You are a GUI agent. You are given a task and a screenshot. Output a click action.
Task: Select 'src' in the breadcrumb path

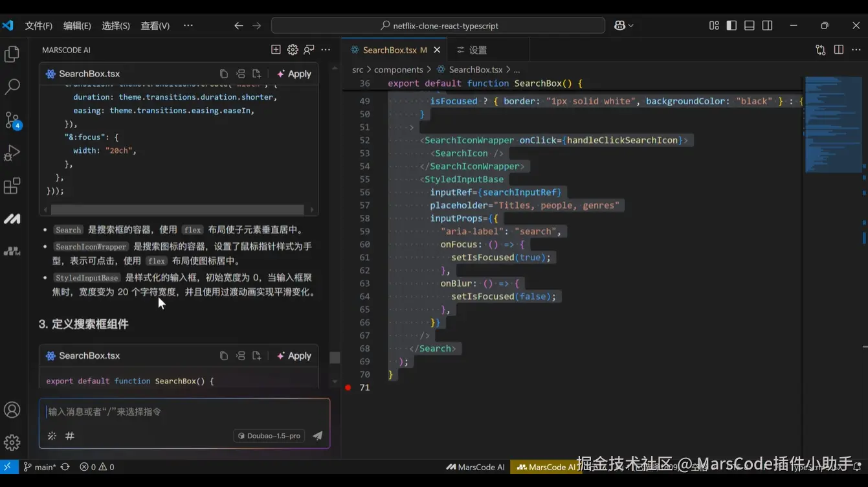pos(358,69)
